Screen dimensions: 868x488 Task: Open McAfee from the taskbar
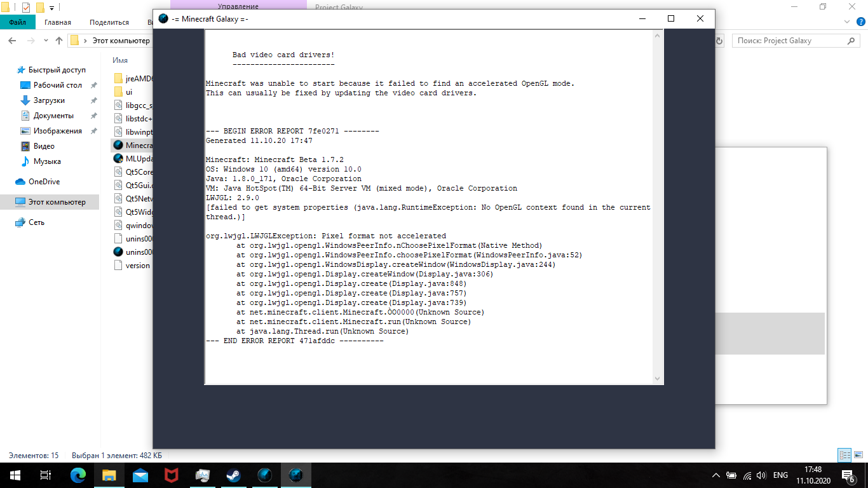click(172, 475)
